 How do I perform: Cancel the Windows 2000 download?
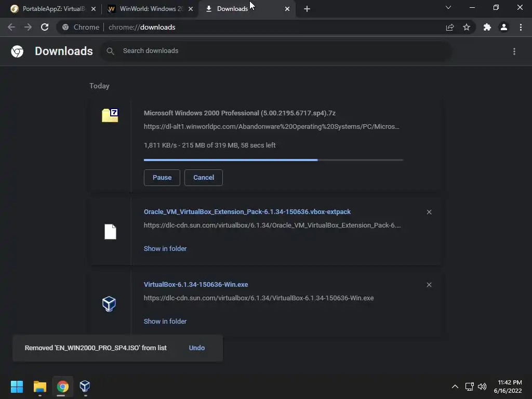(x=204, y=178)
